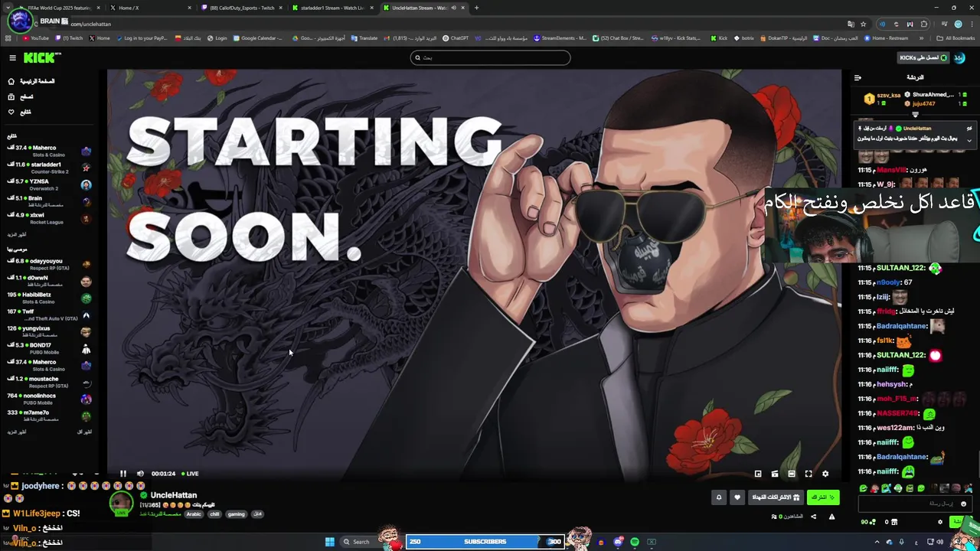Expand the pinned chat message chevron
Image resolution: width=980 pixels, height=551 pixels.
(x=969, y=140)
